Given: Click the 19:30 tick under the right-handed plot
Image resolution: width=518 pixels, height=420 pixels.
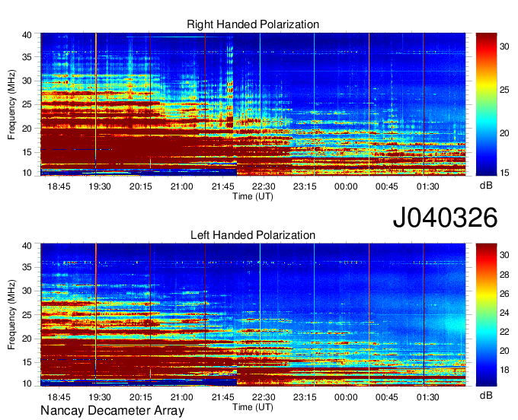Looking at the screenshot, I should coord(100,186).
